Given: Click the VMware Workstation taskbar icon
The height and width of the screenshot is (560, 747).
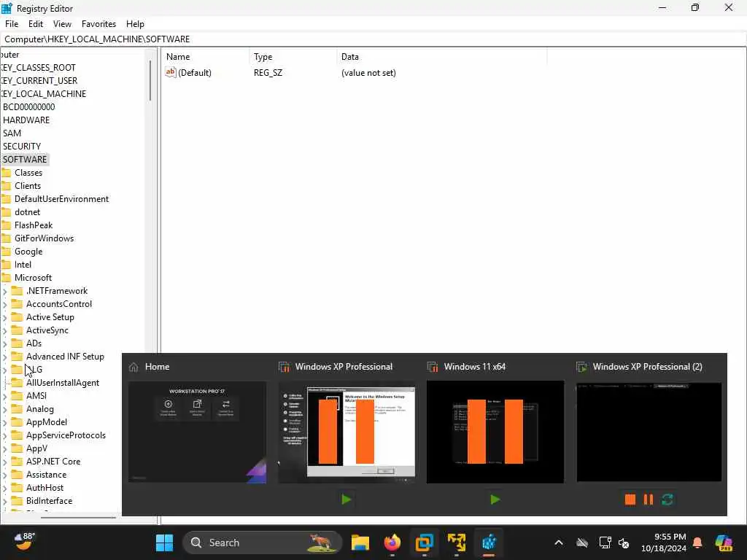Looking at the screenshot, I should [424, 542].
